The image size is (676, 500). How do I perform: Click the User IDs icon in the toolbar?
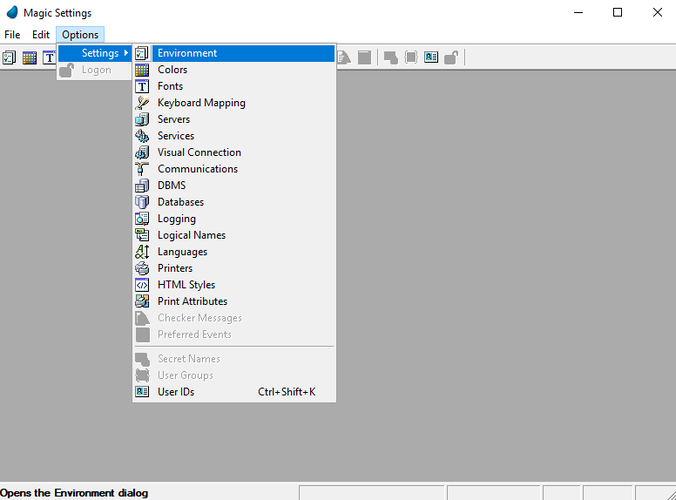(431, 57)
